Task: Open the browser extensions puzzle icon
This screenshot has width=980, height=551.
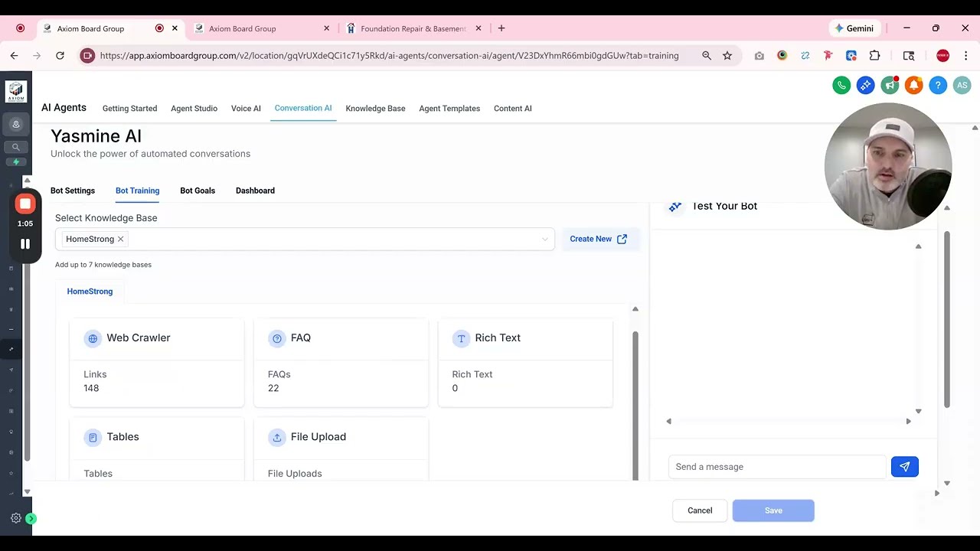Action: coord(874,55)
